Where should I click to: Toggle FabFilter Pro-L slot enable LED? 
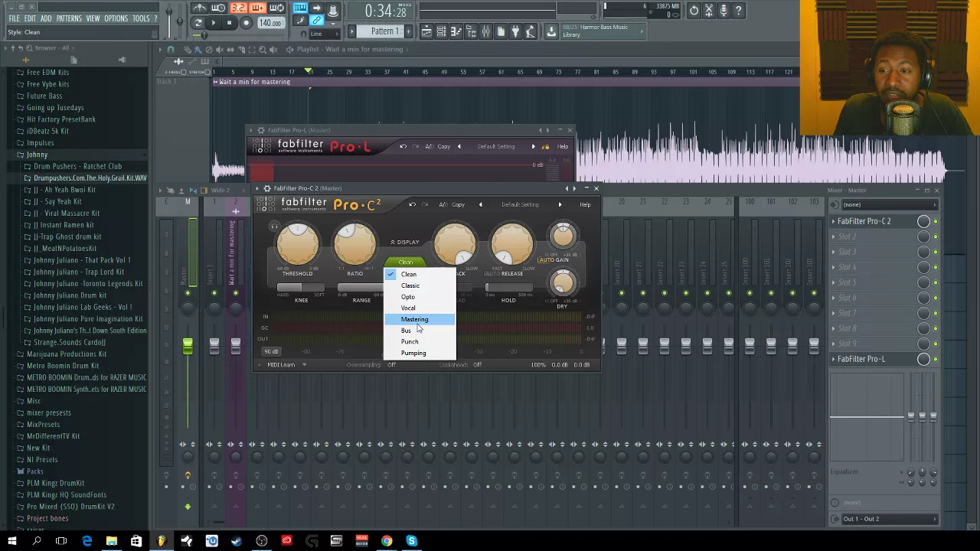pos(935,359)
